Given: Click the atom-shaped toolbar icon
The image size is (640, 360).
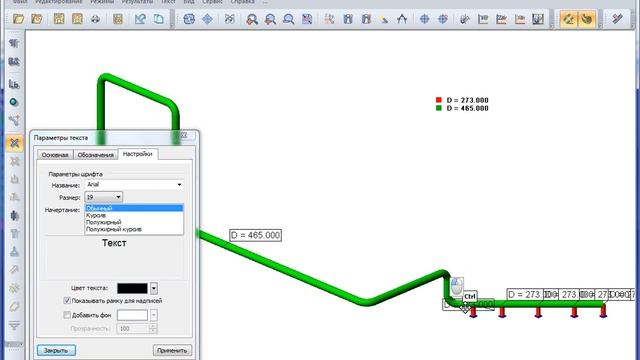Looking at the screenshot, I should tap(230, 19).
